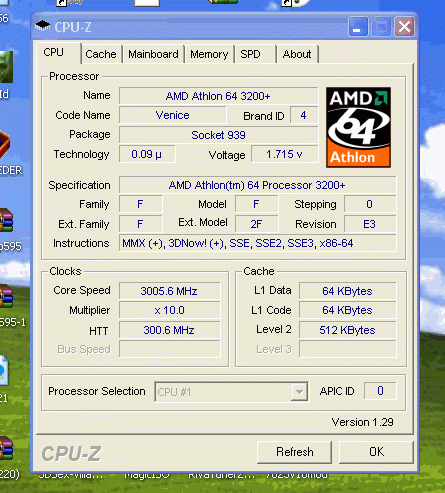Select the CPU tab
This screenshot has height=493, width=445.
(58, 53)
